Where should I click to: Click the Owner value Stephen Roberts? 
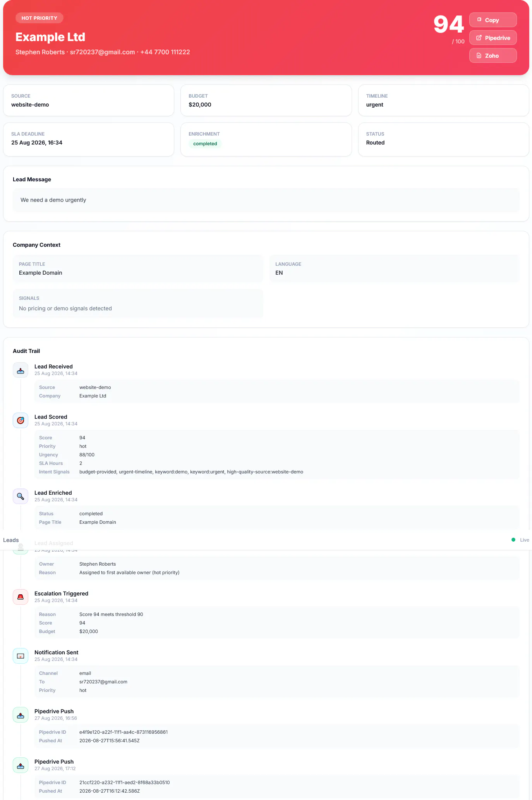(98, 564)
